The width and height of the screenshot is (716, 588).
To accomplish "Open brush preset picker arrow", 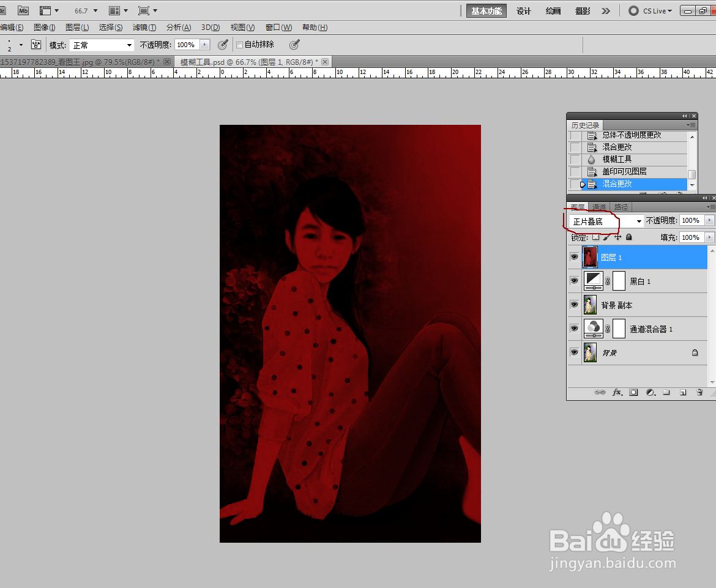I will (x=21, y=45).
